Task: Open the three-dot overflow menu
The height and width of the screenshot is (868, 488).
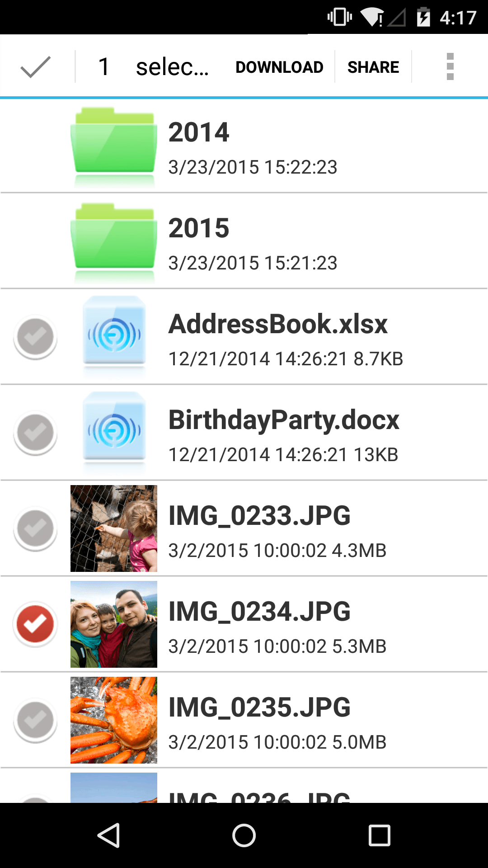Action: [x=450, y=67]
